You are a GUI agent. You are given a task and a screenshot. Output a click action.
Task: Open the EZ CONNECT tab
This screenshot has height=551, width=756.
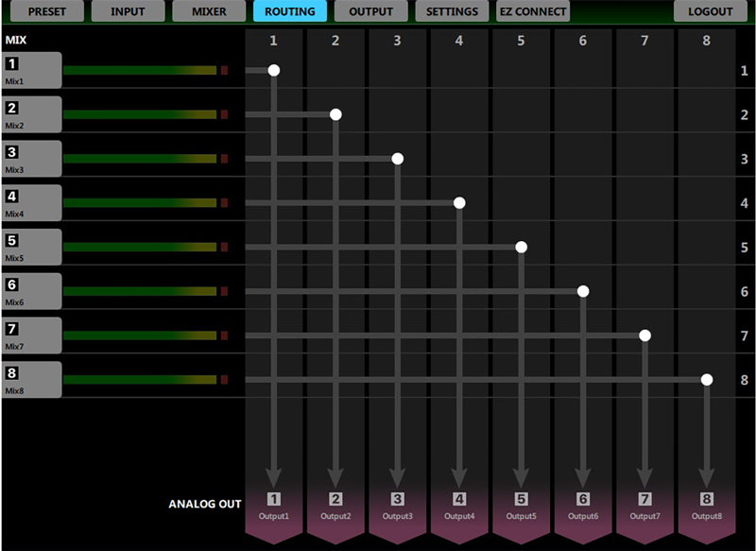(533, 11)
